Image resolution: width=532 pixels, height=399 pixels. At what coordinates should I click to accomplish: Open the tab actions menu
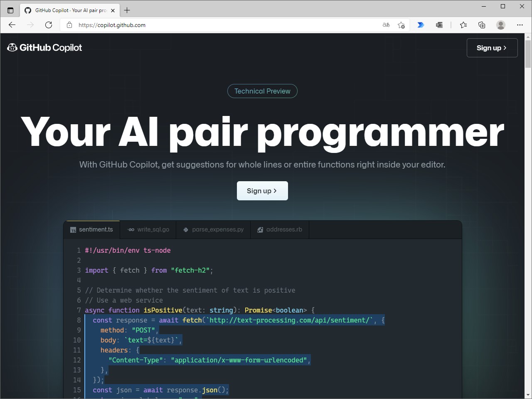tap(10, 10)
